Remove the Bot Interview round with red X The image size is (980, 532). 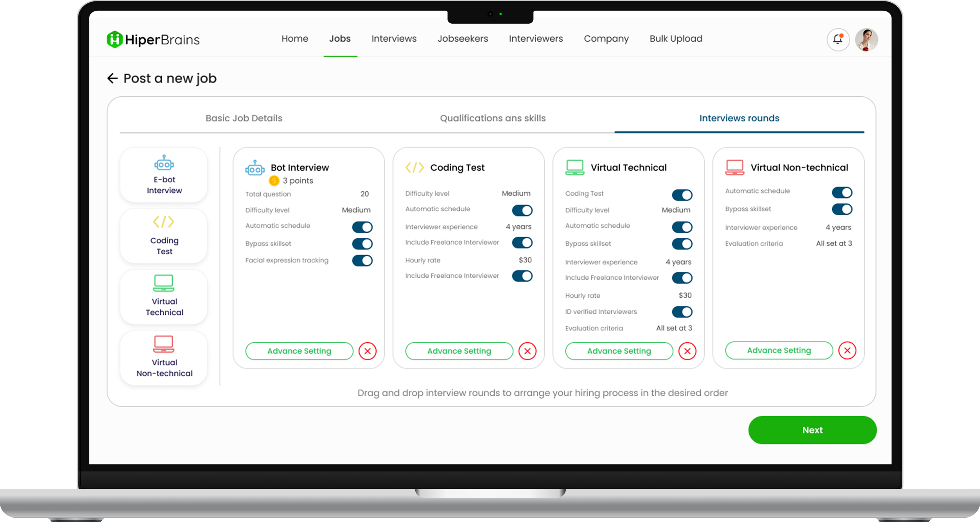click(367, 351)
